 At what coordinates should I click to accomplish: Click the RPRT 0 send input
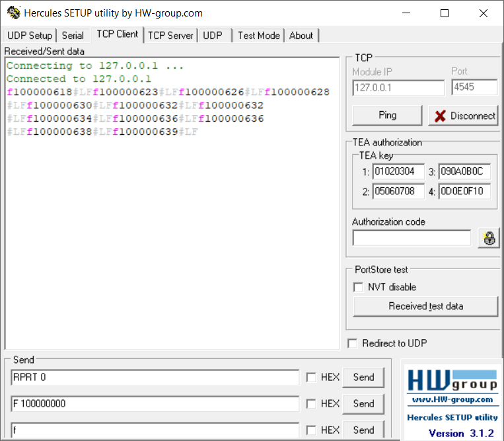155,378
